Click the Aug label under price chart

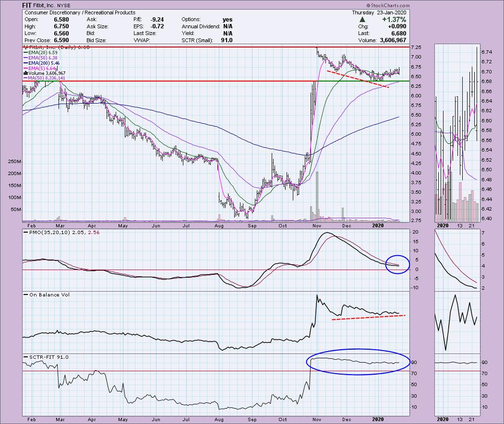coord(219,226)
